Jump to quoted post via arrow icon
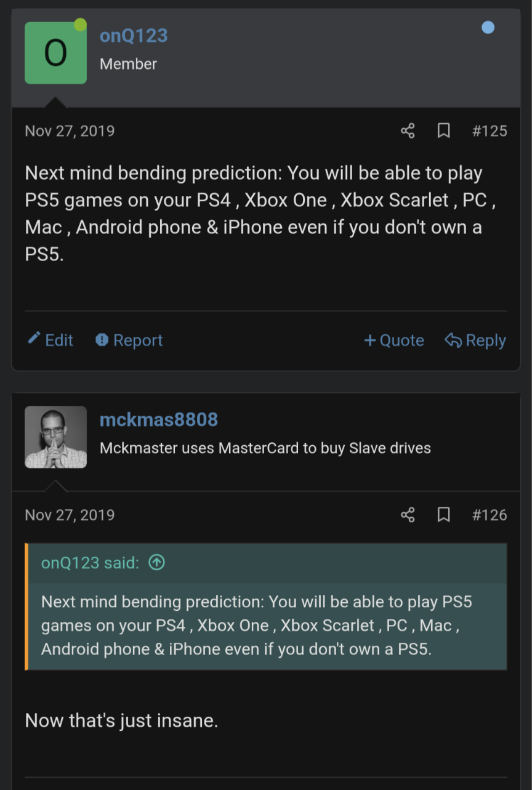The width and height of the screenshot is (532, 790). [x=157, y=562]
